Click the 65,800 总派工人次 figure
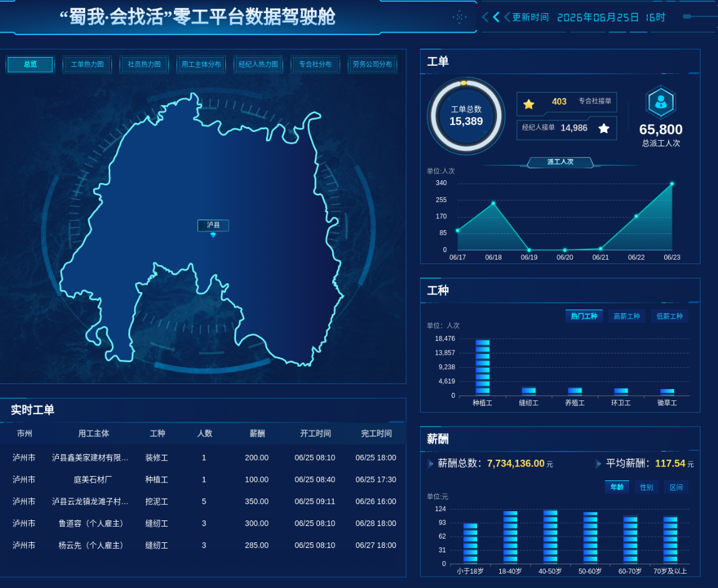This screenshot has width=718, height=588. 661,135
